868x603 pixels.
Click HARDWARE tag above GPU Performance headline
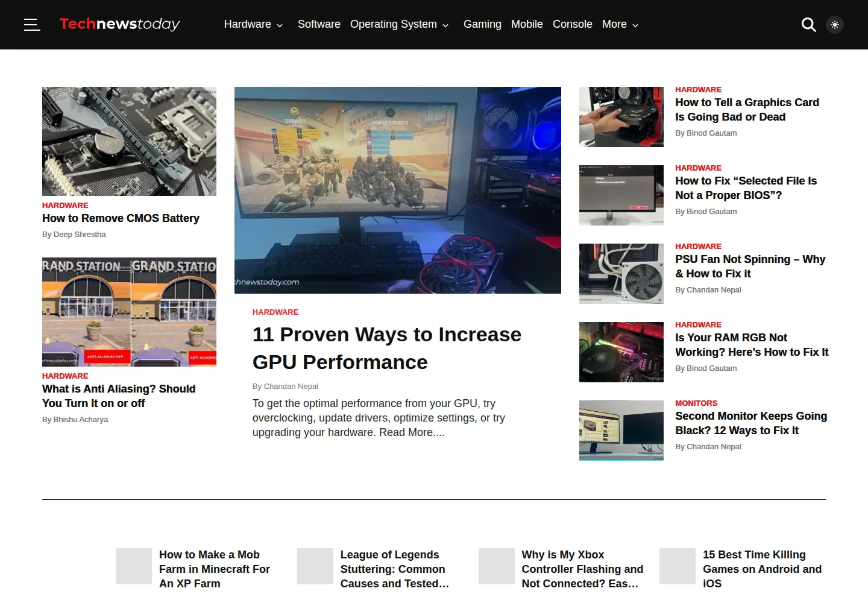275,312
